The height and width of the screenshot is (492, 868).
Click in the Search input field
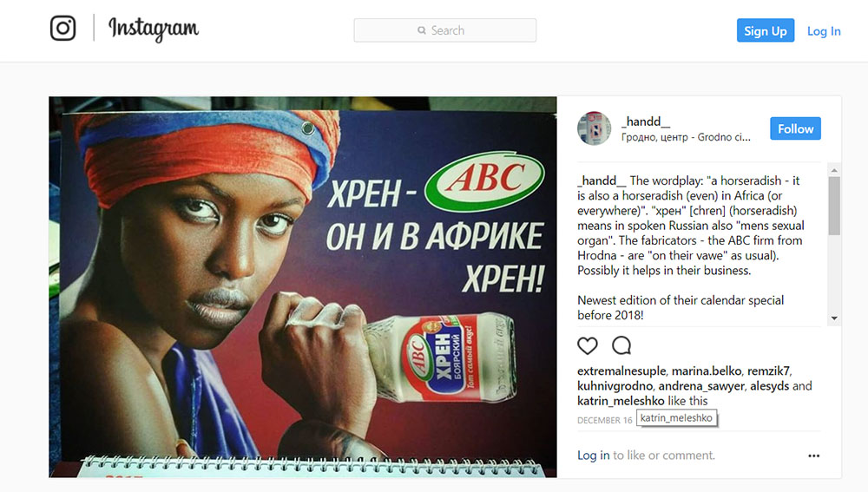(x=445, y=30)
